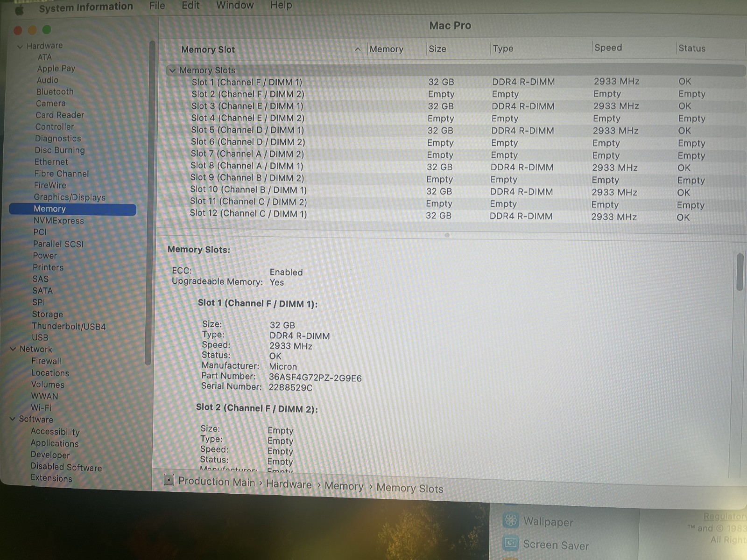Select Bluetooth in the sidebar
747x560 pixels.
pyautogui.click(x=55, y=92)
